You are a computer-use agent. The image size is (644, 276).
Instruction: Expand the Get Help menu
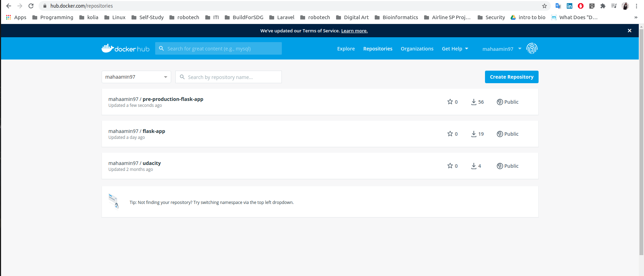point(455,49)
